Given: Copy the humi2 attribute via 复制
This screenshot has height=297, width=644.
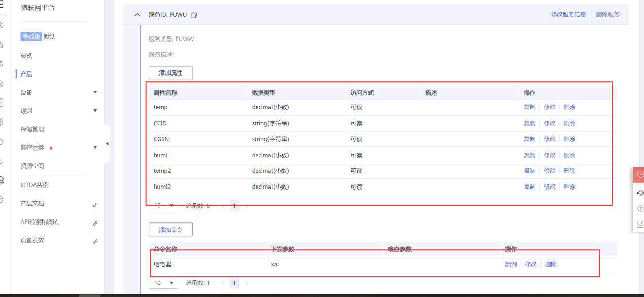Looking at the screenshot, I should click(530, 187).
